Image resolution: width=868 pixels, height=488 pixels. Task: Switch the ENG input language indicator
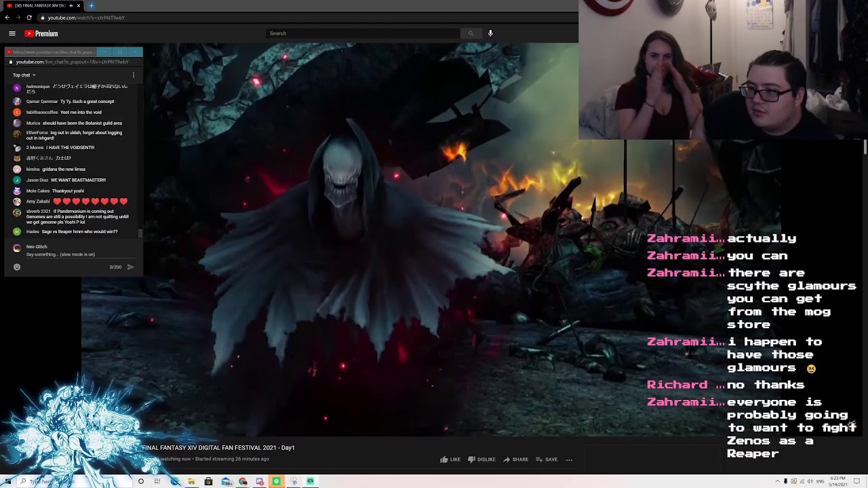tap(821, 481)
